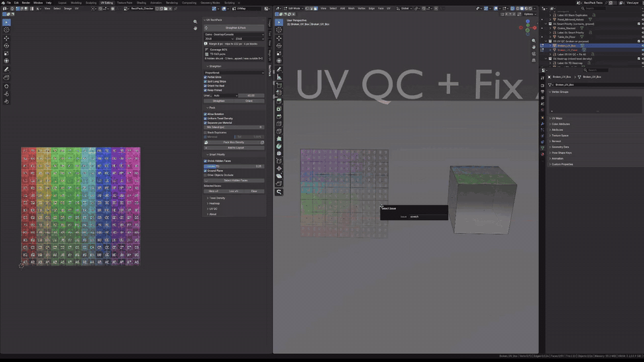Click the Pack Max Density side icon

coord(262,142)
